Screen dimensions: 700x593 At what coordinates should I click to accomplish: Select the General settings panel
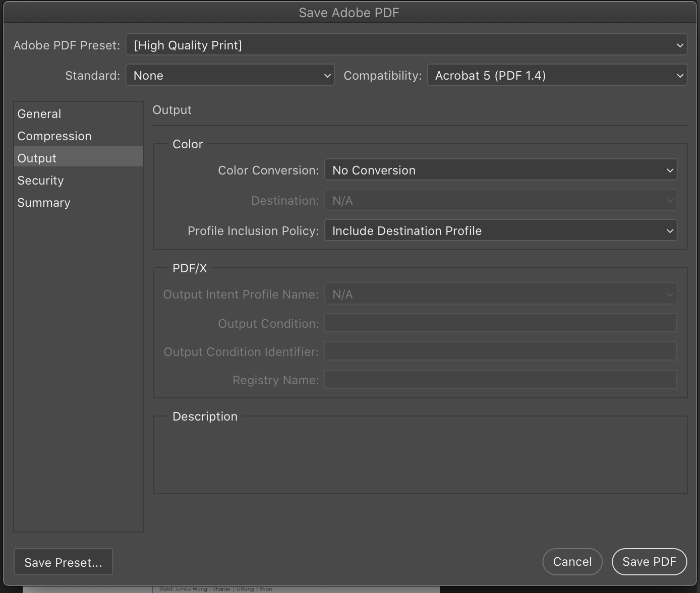[x=39, y=113]
